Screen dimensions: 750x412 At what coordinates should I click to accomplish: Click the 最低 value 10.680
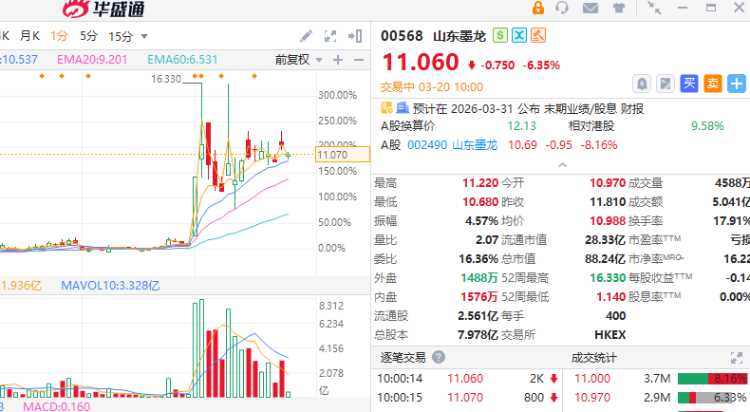tap(480, 202)
